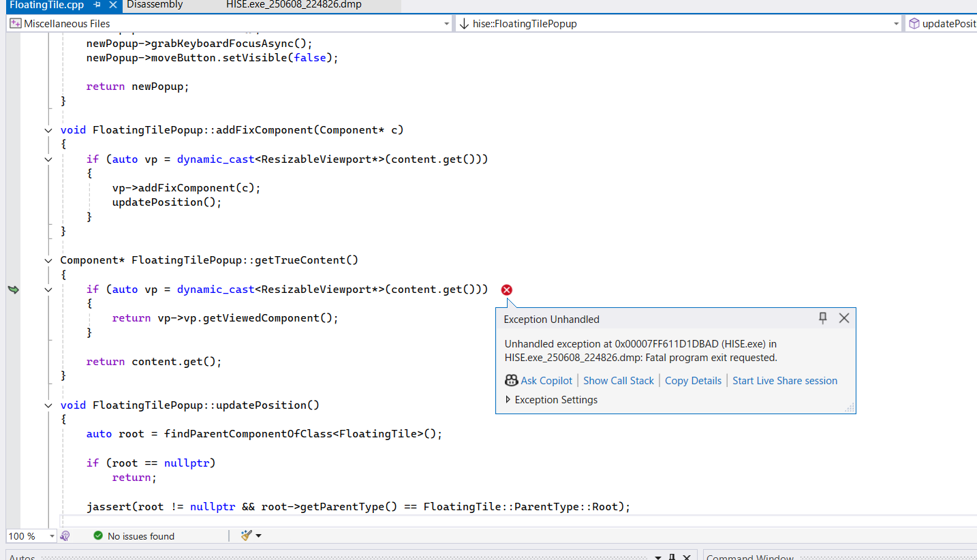Screen dimensions: 977x560
Task: Open the Miscellaneous Files project dropdown
Action: [x=447, y=24]
